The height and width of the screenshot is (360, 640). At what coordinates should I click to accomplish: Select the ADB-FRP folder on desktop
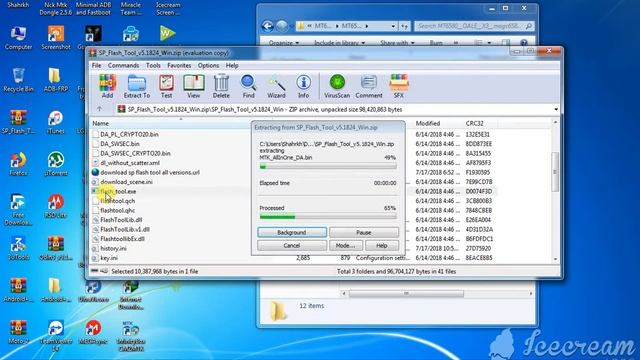coord(56,80)
